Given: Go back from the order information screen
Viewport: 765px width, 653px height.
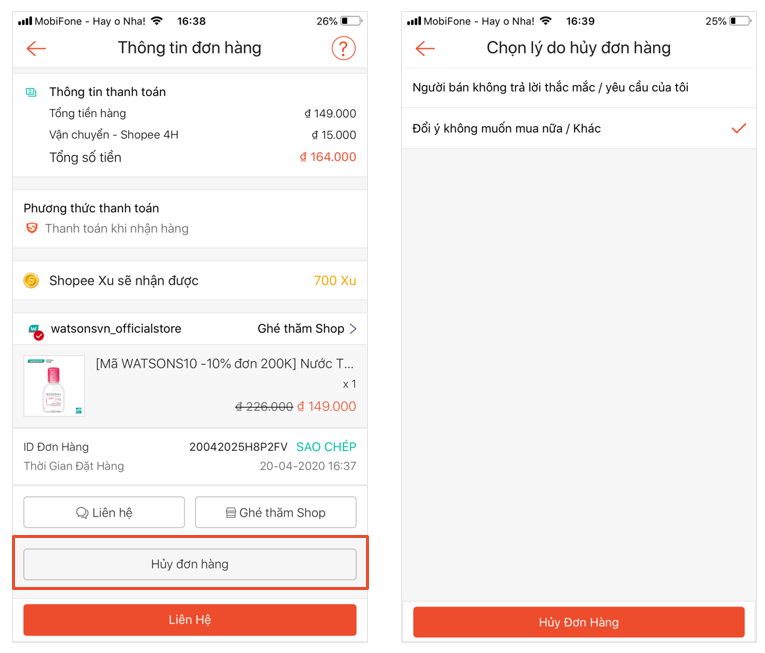Looking at the screenshot, I should (37, 48).
